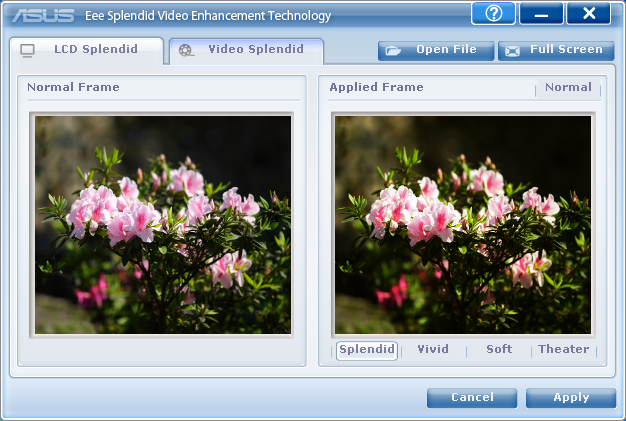Click the monitor icon on LCD Splendid tab
The width and height of the screenshot is (626, 421).
tap(27, 50)
